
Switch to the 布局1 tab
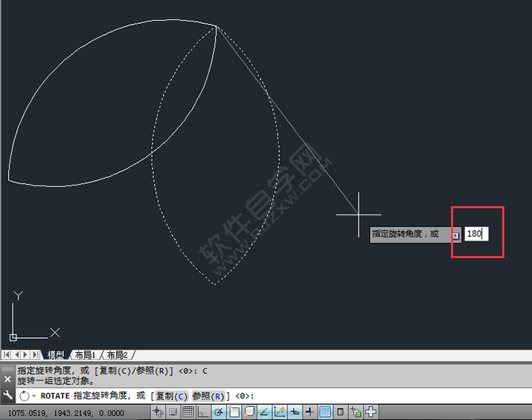pos(85,355)
